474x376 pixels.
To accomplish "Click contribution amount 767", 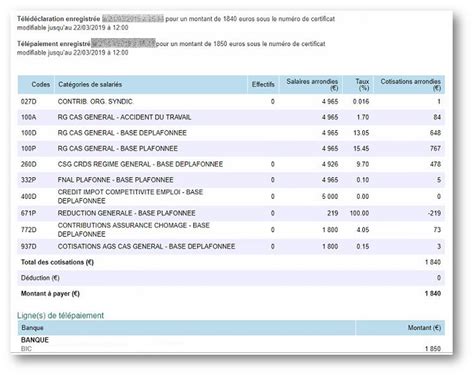I will point(435,148).
